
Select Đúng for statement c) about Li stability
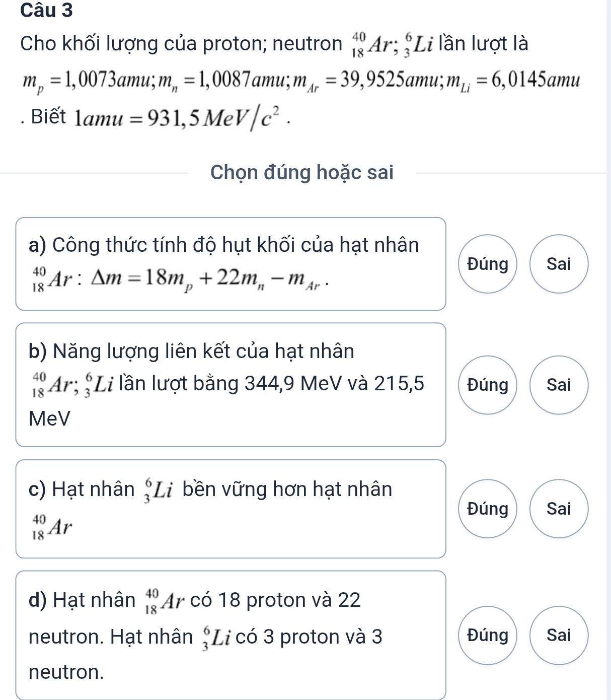coord(488,509)
